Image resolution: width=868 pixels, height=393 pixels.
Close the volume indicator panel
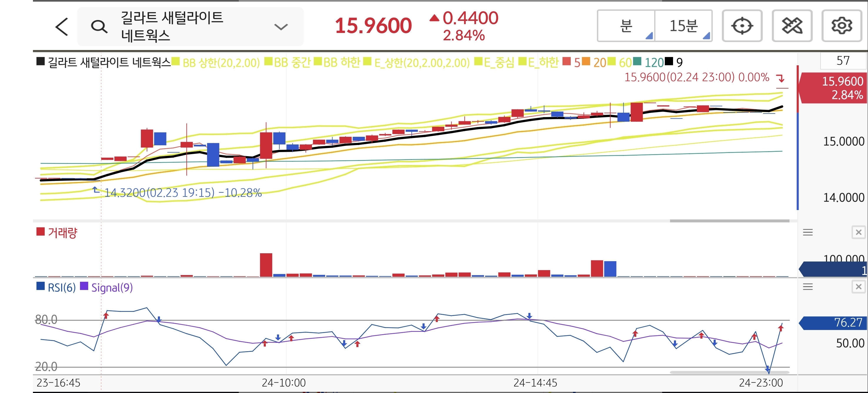coord(858,232)
